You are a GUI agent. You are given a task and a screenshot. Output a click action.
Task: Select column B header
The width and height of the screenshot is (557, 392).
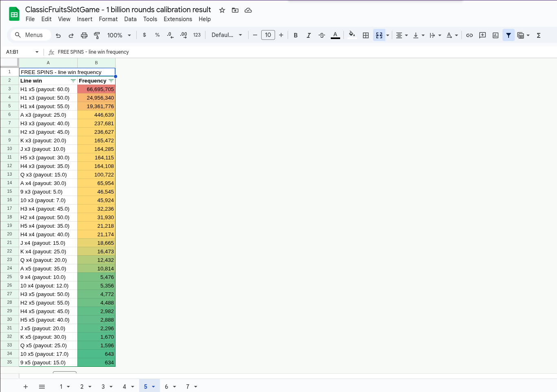tap(96, 63)
